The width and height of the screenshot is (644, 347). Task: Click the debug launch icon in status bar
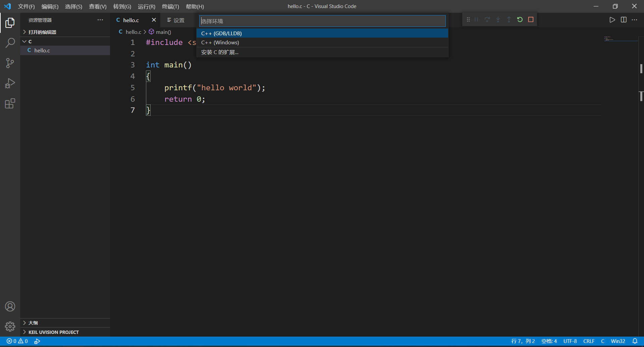coord(37,341)
